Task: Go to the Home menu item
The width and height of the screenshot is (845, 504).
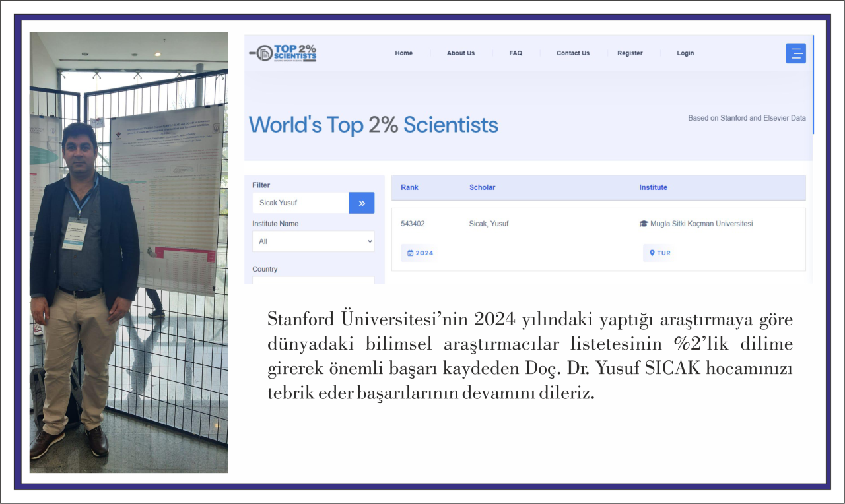Action: coord(404,53)
